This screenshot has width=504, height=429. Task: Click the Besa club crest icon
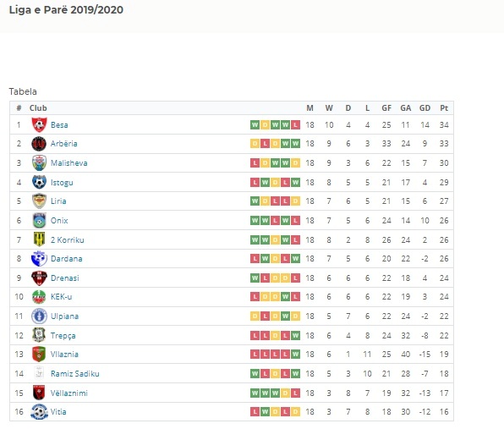click(39, 124)
